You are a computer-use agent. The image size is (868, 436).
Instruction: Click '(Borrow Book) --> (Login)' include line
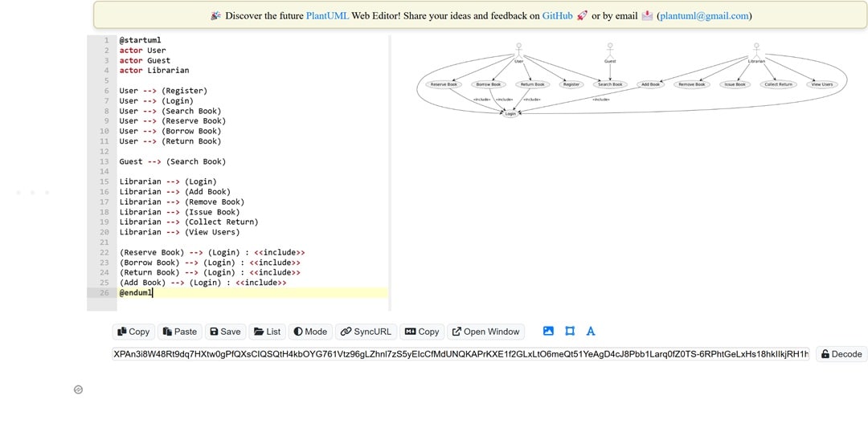click(x=210, y=263)
